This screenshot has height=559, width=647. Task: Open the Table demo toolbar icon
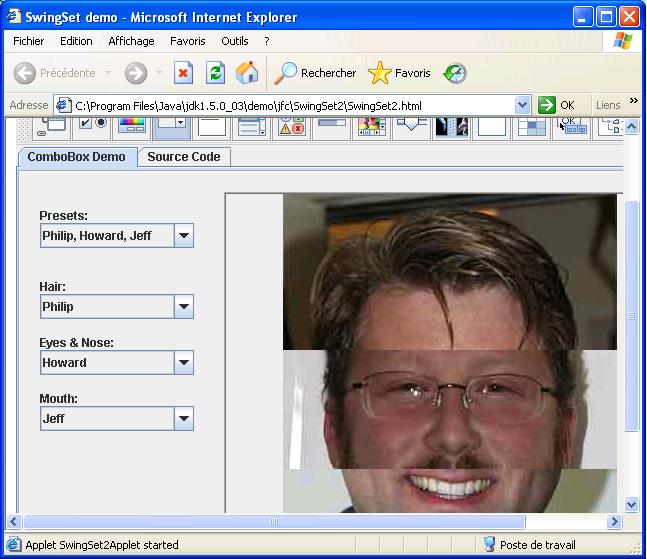pyautogui.click(x=531, y=126)
